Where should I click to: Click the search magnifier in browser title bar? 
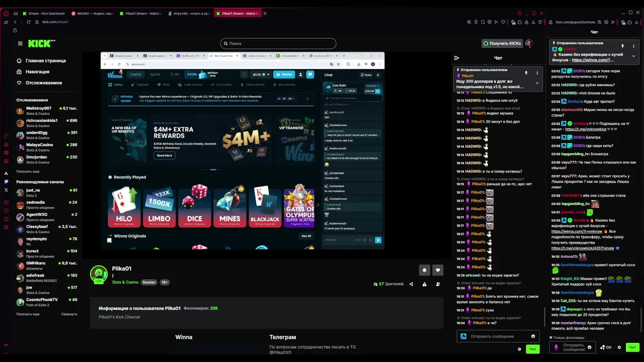pyautogui.click(x=520, y=14)
